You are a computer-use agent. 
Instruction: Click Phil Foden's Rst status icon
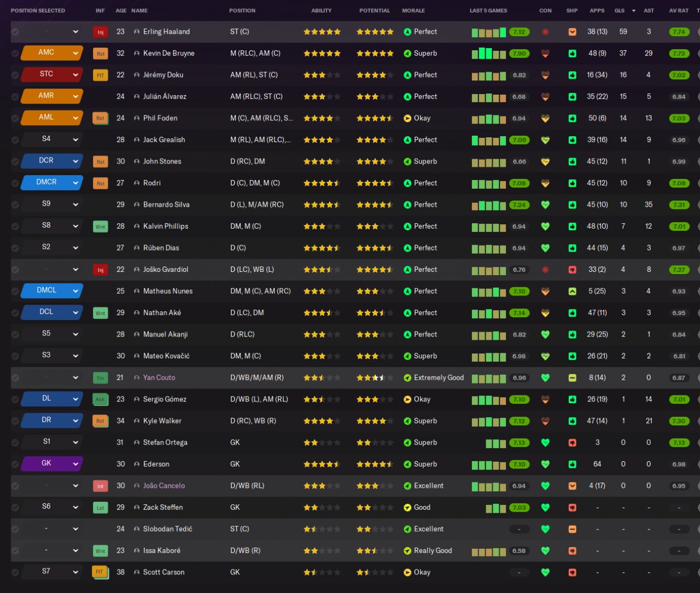pos(101,118)
